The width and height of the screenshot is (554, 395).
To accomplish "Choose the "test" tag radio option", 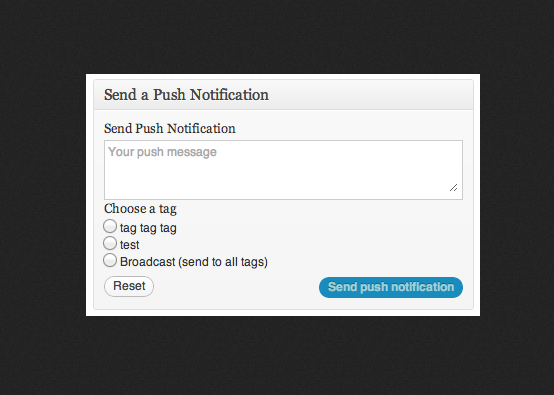I will click(x=110, y=243).
